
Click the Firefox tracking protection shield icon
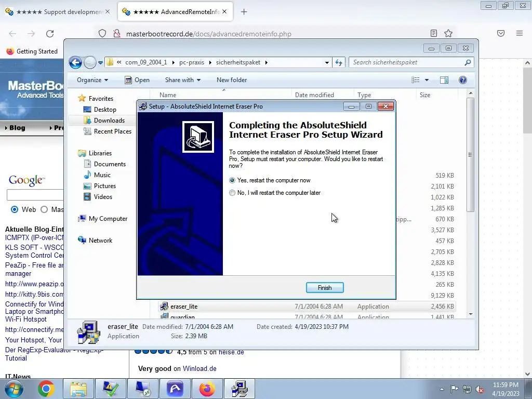coord(102,34)
